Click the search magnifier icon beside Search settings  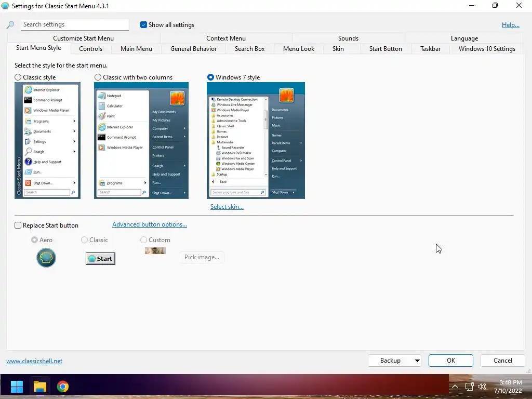coord(10,25)
